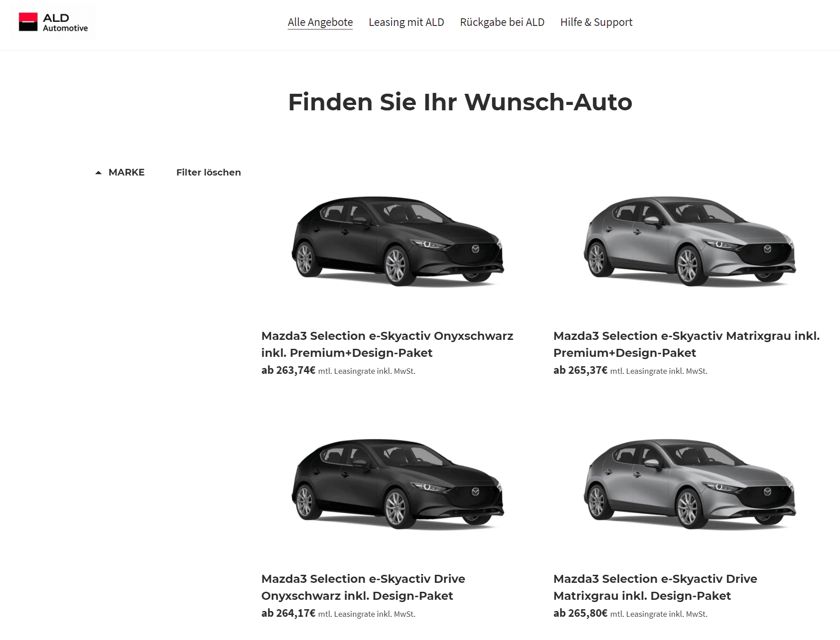The width and height of the screenshot is (840, 640).
Task: Open Mazda3 Selection Matrixgrau Premium+Design-Paket title
Action: pos(686,344)
